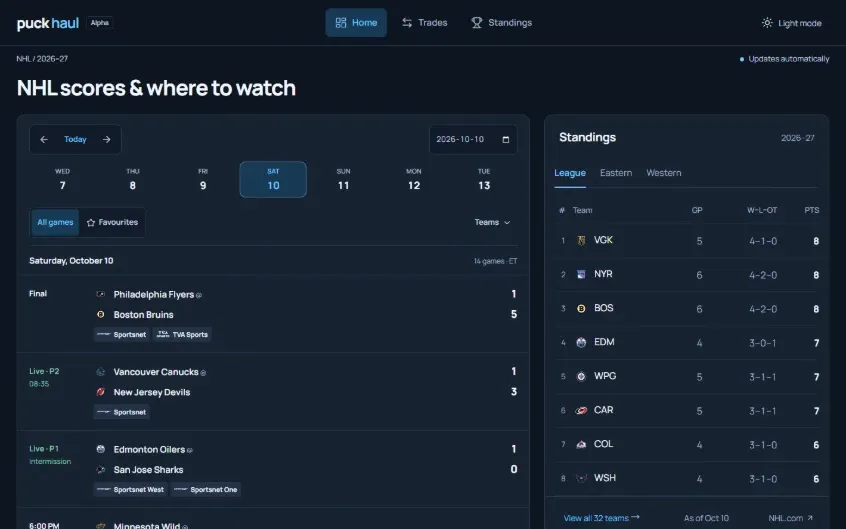Click the Sportsnet West broadcaster badge
This screenshot has height=529, width=846.
(x=131, y=490)
